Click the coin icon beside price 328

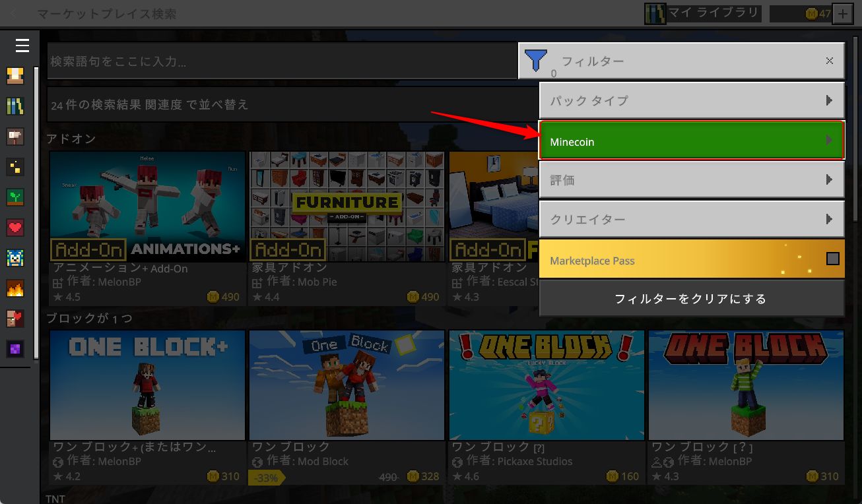click(413, 476)
